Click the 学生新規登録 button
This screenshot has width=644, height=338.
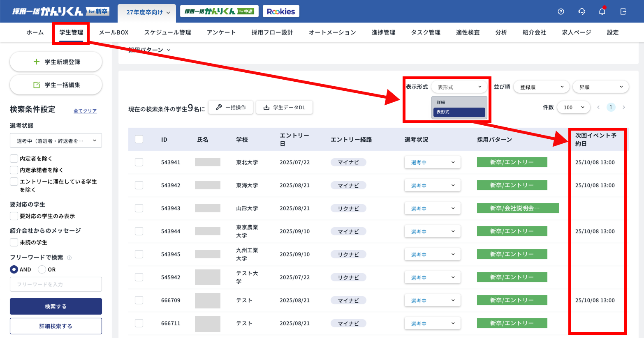coord(56,62)
